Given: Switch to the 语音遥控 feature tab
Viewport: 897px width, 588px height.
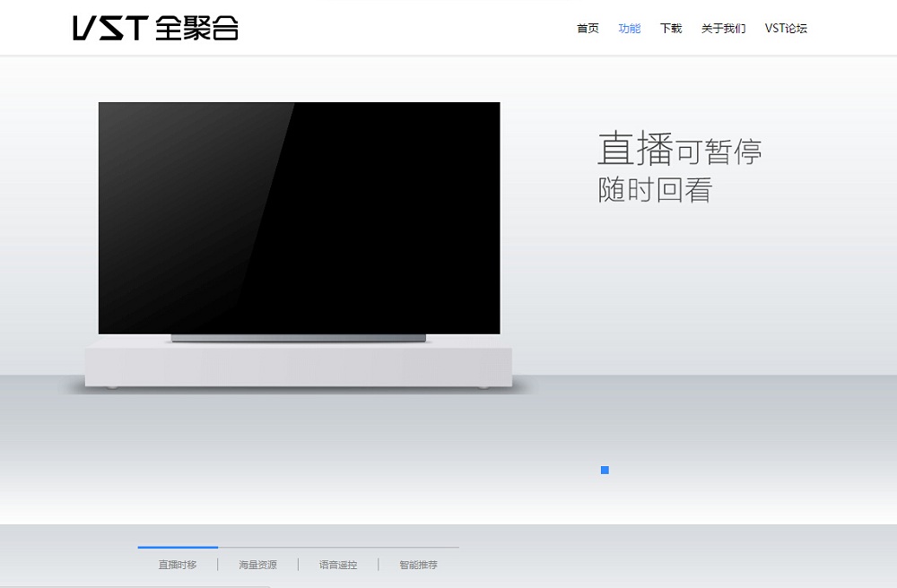Looking at the screenshot, I should click(338, 565).
